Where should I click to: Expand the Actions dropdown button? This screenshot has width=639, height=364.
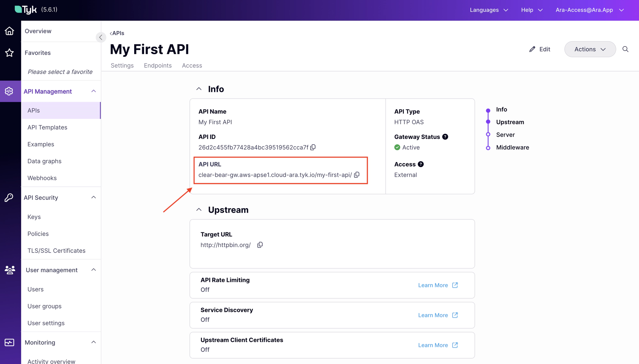(590, 49)
